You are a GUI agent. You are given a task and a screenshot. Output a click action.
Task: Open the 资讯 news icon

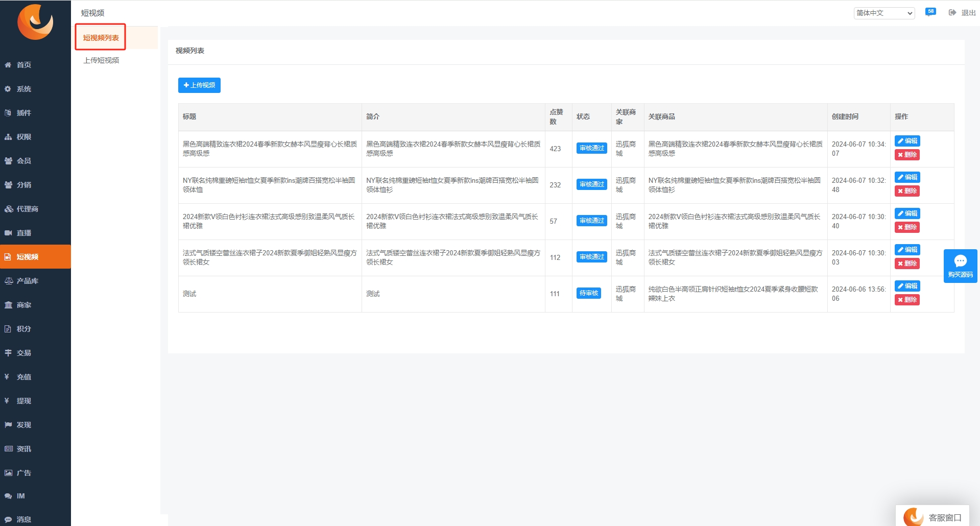tap(8, 449)
